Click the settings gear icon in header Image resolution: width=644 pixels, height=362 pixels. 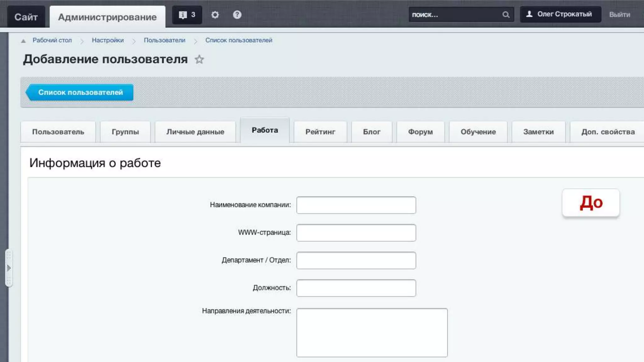coord(215,15)
